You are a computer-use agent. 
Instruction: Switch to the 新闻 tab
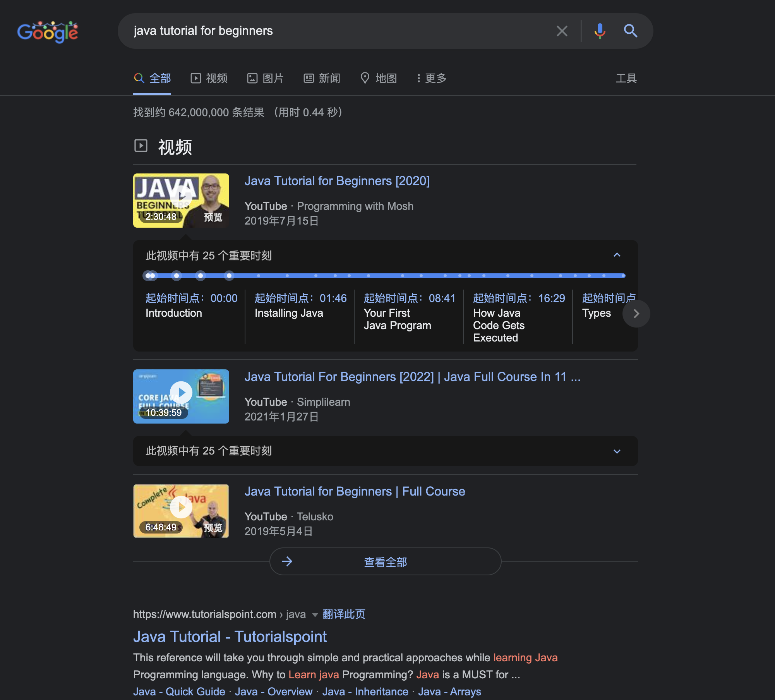coord(322,79)
